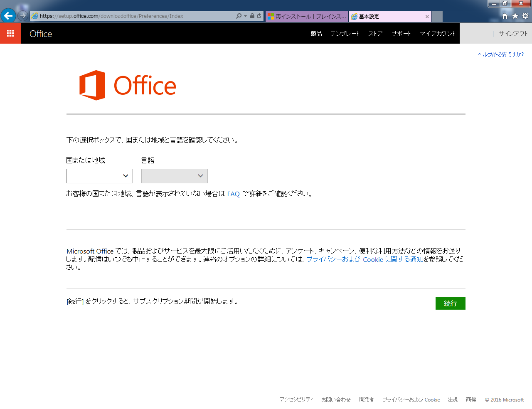Click the ヘルプが必要ですか? link
Viewport: 532px width, 409px height.
click(501, 54)
